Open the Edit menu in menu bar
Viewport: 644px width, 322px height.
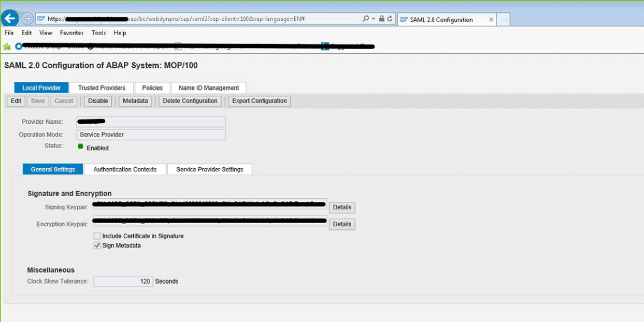[27, 33]
